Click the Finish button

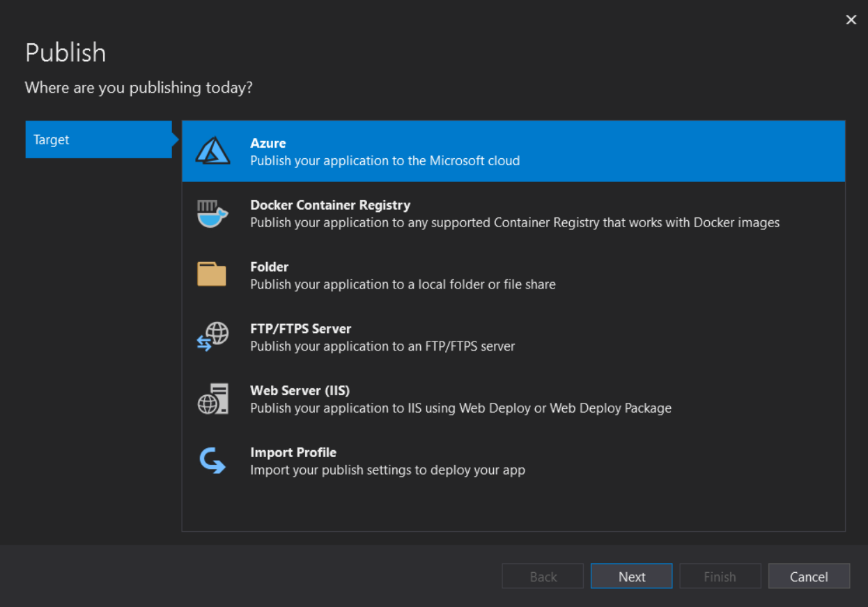tap(720, 576)
